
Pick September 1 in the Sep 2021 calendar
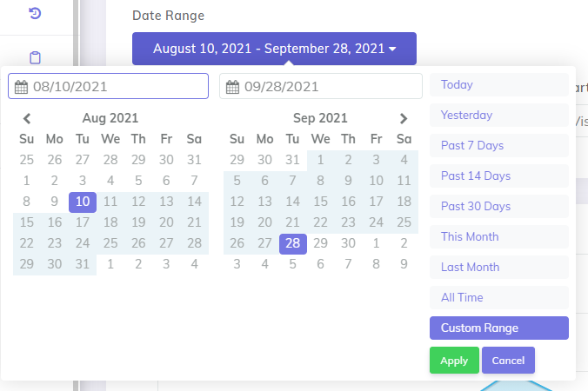point(321,160)
